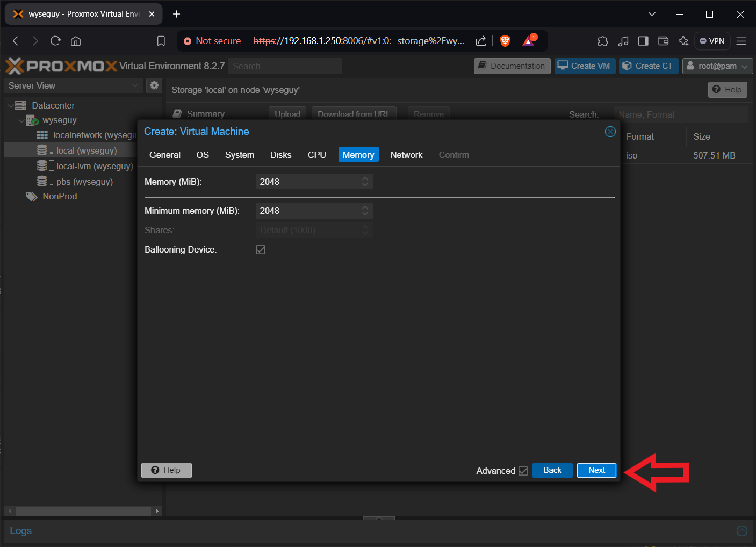Viewport: 756px width, 547px height.
Task: Click Back in the VM wizard
Action: [552, 470]
